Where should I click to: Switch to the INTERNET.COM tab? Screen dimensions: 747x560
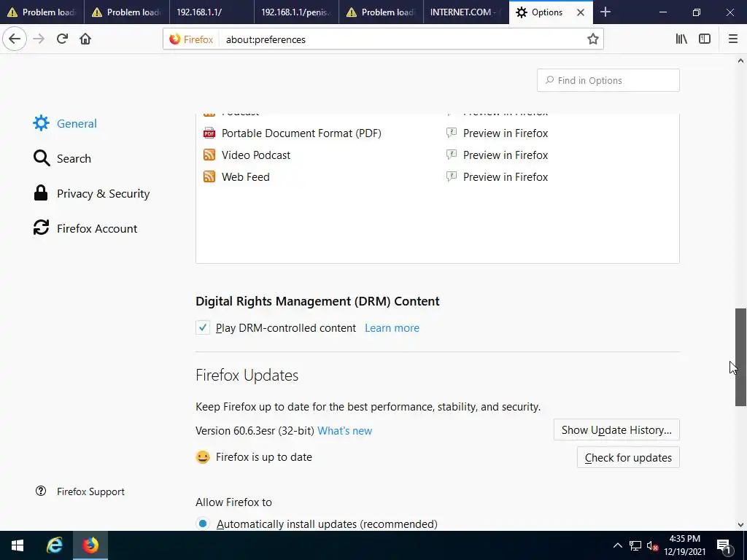point(465,12)
